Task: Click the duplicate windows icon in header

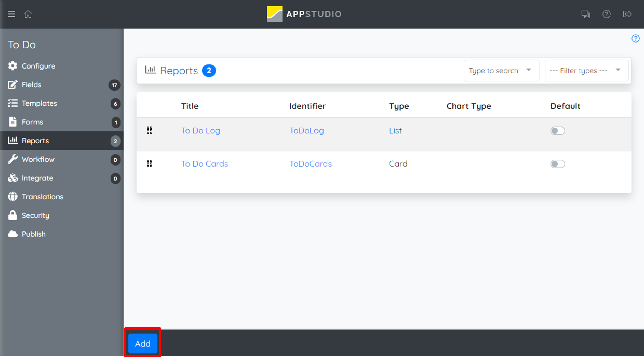Action: pyautogui.click(x=586, y=14)
